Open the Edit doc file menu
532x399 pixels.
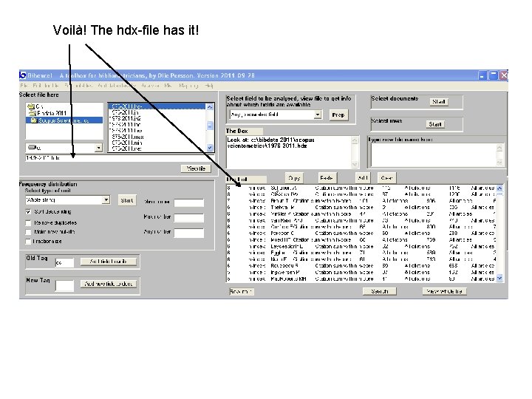point(46,86)
